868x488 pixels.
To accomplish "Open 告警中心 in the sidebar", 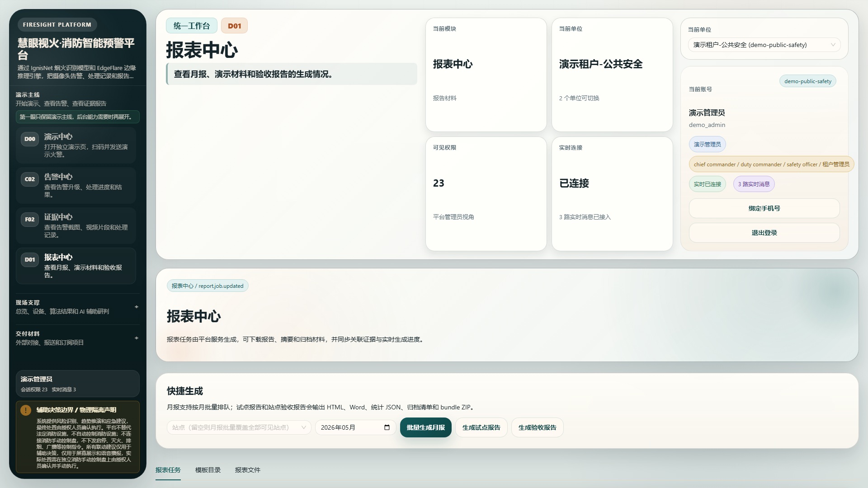I will pos(76,185).
